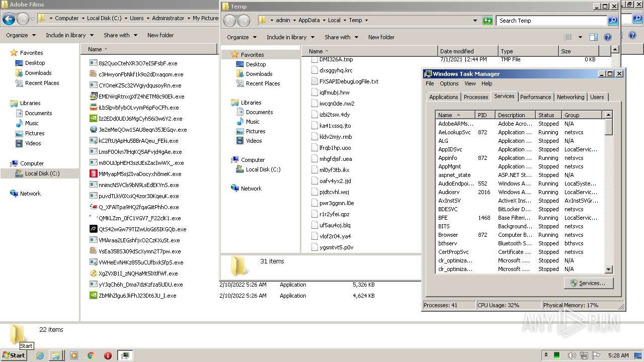644x362 pixels.
Task: Click New folder in Temp window
Action: coord(381,37)
